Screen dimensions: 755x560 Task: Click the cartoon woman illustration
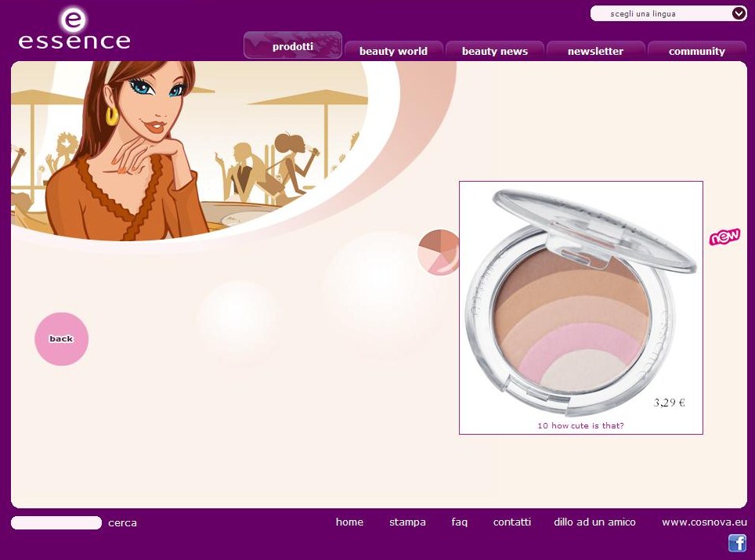128,150
